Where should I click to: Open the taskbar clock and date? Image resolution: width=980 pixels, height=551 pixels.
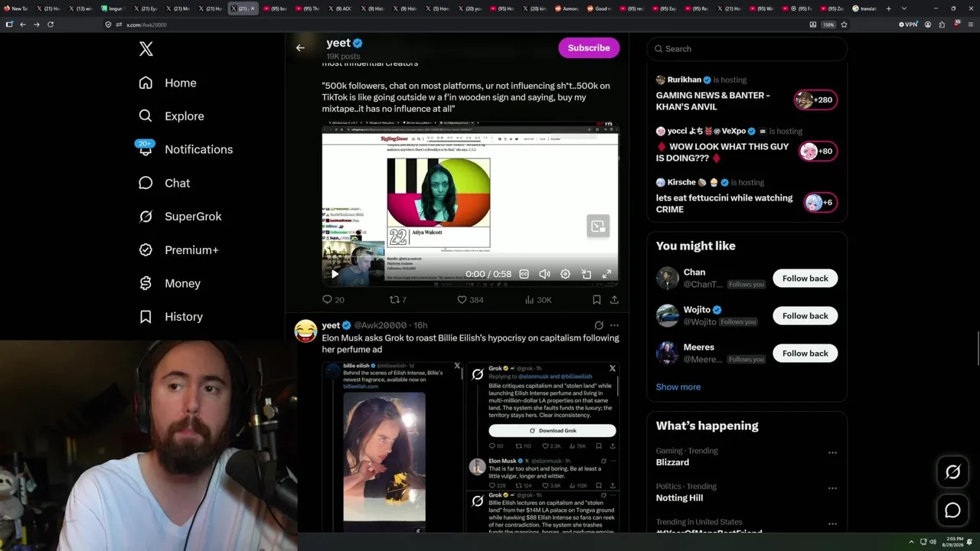pos(954,542)
